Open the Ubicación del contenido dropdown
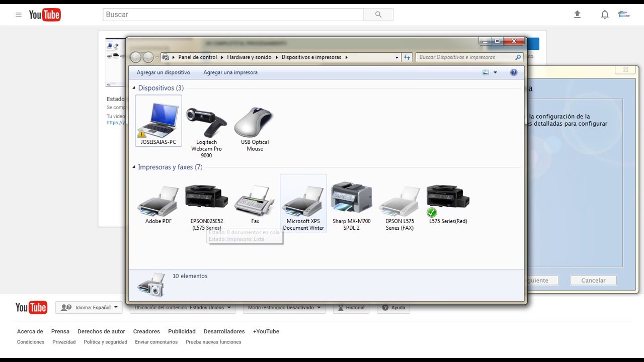Viewport: 644px width, 362px height. 183,308
